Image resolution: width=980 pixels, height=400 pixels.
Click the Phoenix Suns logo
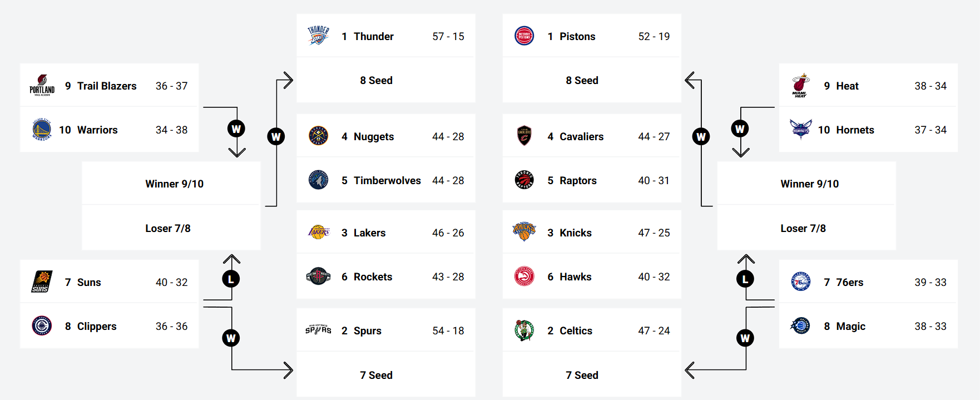[42, 282]
